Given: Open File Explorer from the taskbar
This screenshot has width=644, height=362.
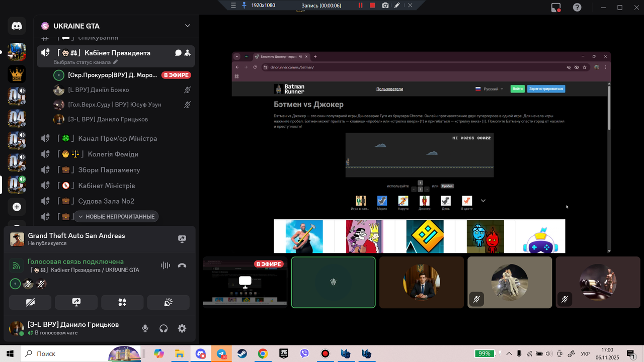Looking at the screenshot, I should (180, 353).
